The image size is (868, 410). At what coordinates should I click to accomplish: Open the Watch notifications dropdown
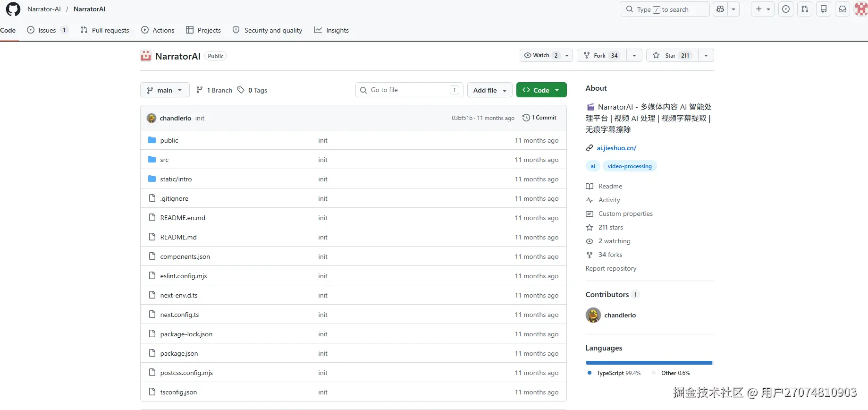coord(546,55)
